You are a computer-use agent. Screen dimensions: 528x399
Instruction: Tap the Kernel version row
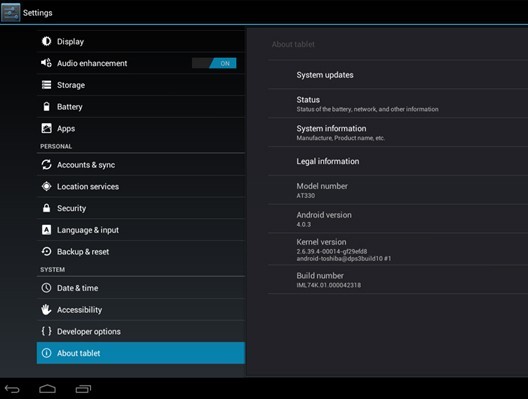pyautogui.click(x=398, y=249)
